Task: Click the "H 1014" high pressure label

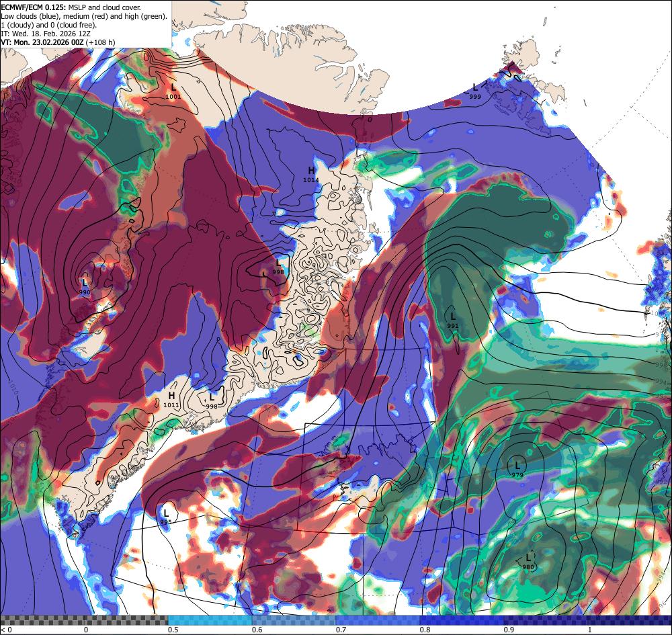Action: (311, 175)
